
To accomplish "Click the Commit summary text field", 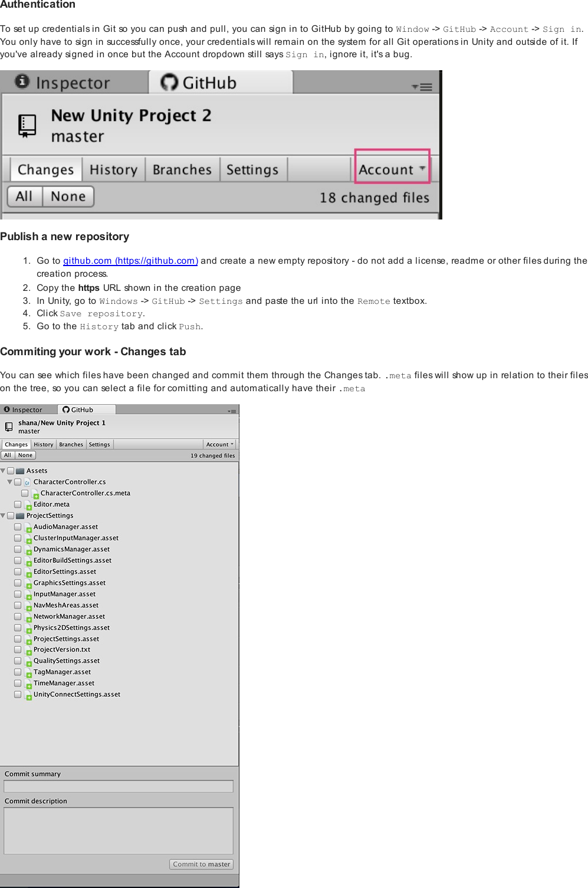I will pos(119,787).
